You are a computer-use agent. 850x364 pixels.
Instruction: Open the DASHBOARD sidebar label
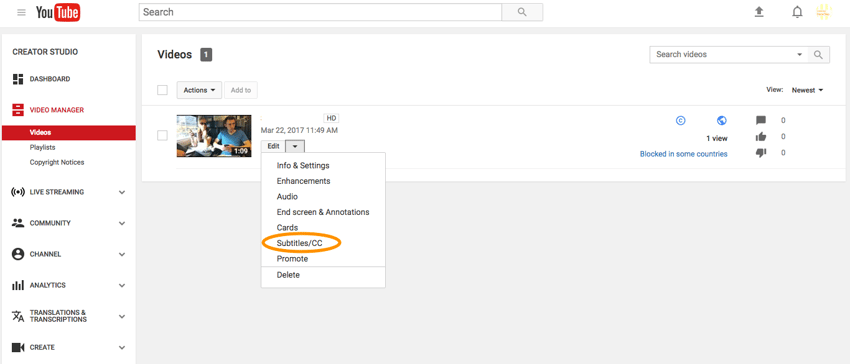(x=50, y=79)
